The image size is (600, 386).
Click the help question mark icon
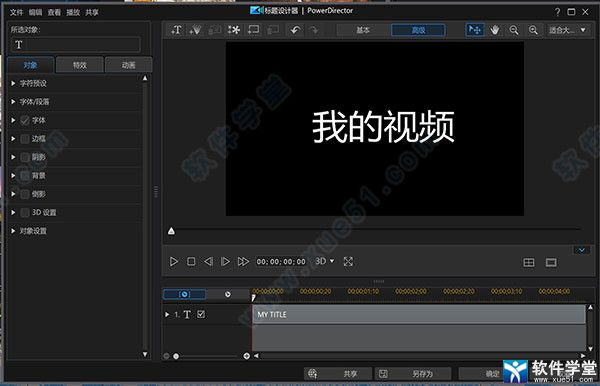558,12
